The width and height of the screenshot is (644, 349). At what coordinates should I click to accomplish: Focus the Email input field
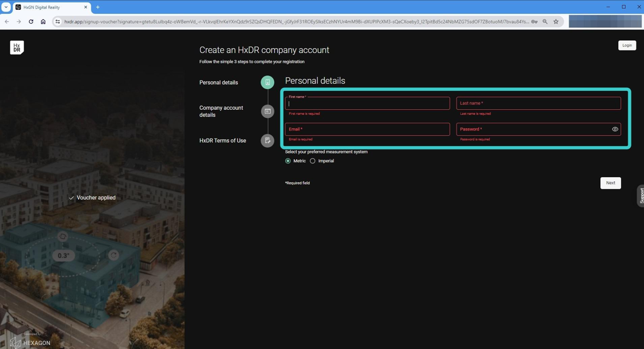point(367,129)
